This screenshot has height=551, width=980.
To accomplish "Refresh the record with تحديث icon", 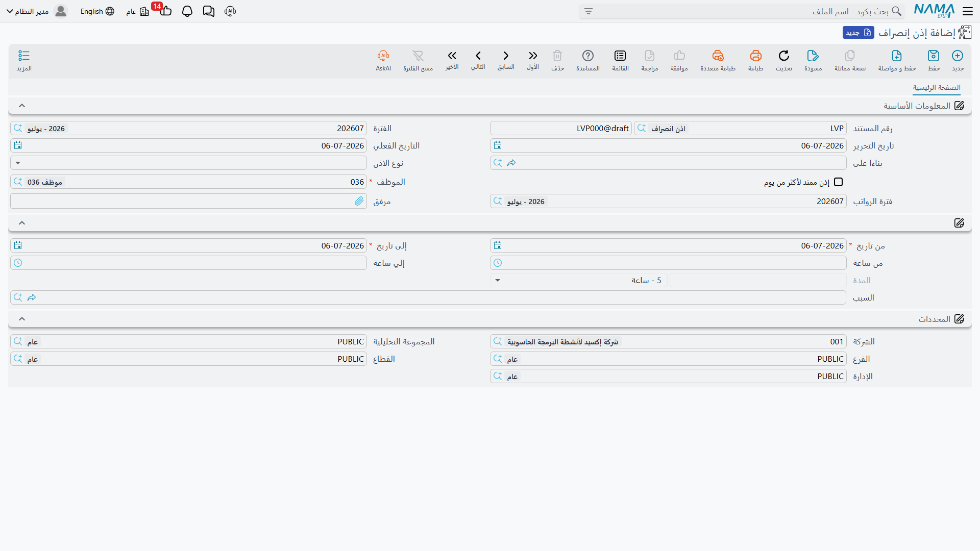I will click(784, 56).
